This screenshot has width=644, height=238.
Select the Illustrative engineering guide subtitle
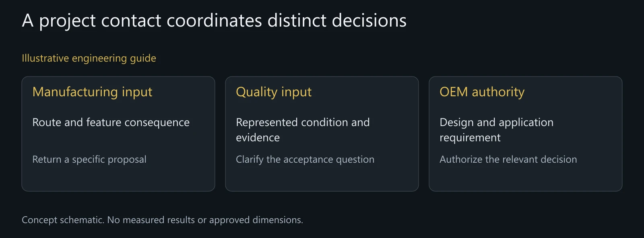tap(89, 58)
